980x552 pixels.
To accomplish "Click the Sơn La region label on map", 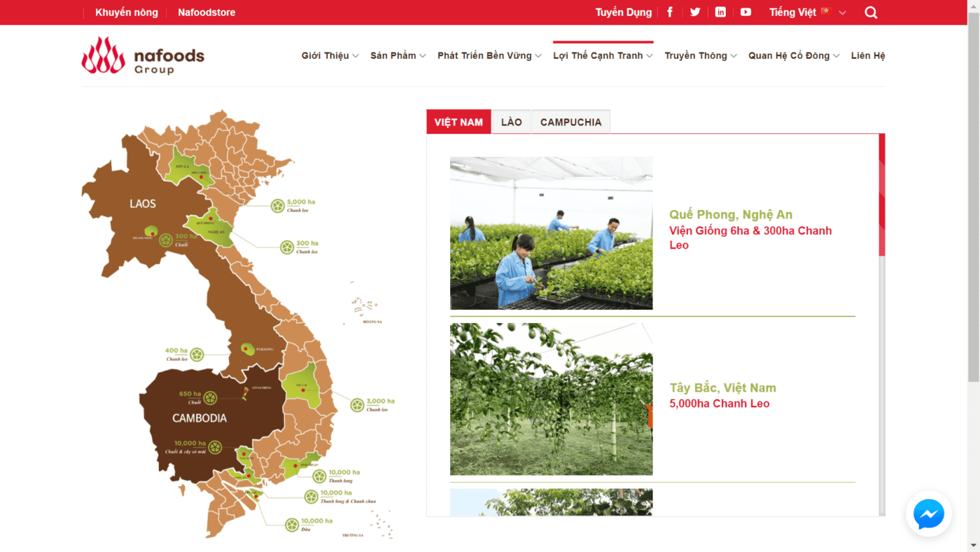I will (x=183, y=167).
